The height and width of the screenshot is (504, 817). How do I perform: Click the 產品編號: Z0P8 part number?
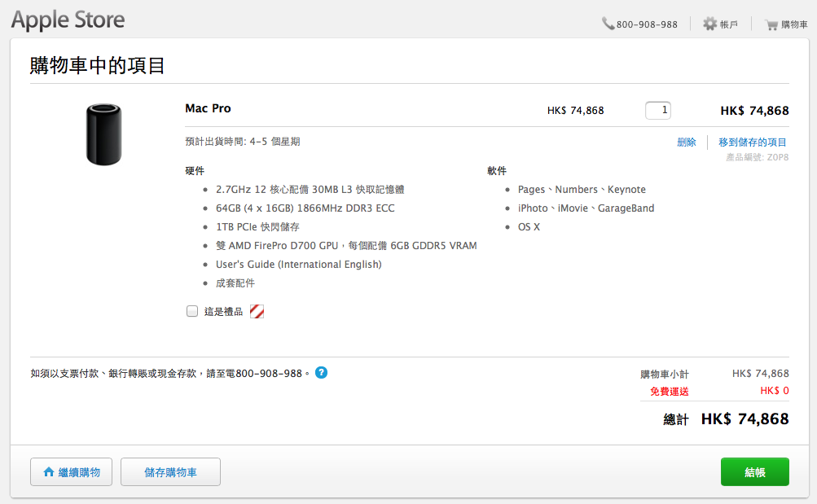pyautogui.click(x=757, y=157)
